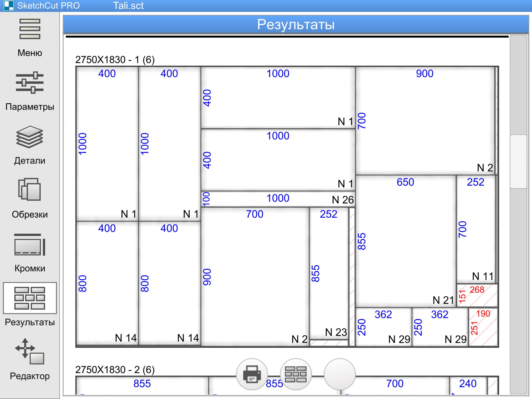The height and width of the screenshot is (399, 532).
Task: Click sheet title 2750X1830 - 2 (6)
Action: click(x=115, y=370)
